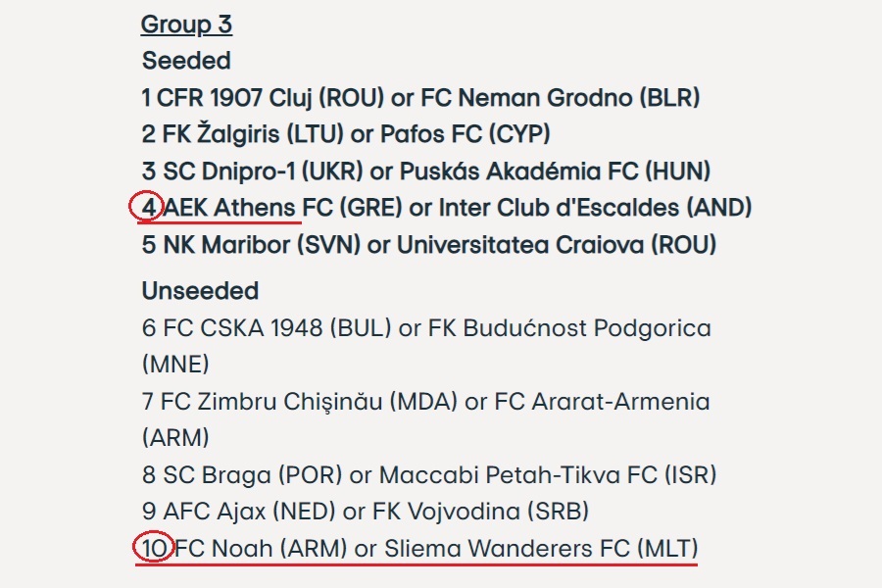Click the red-circled number 10

pyautogui.click(x=154, y=548)
